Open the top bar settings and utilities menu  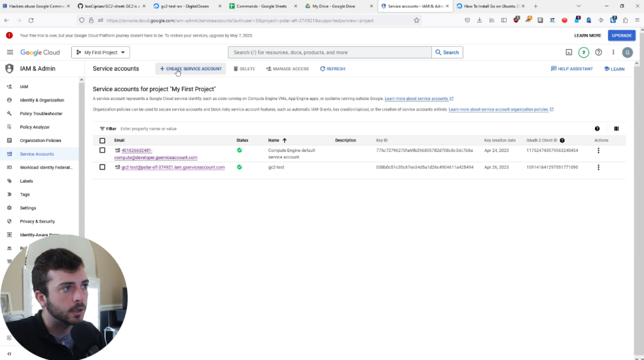point(613,52)
